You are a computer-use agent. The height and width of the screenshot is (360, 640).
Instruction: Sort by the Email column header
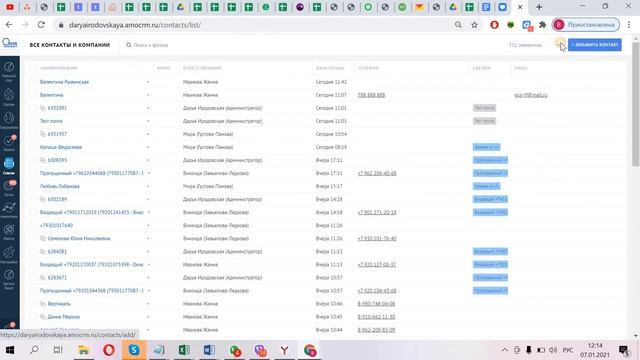point(521,68)
